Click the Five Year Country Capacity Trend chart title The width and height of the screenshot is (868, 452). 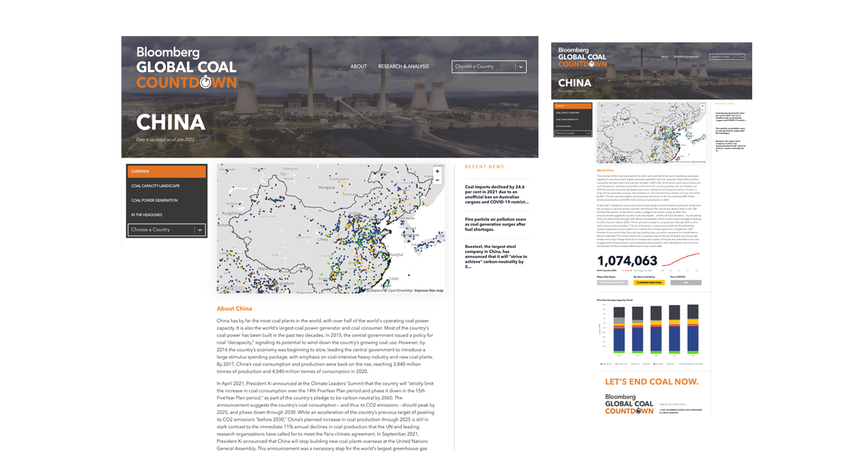point(615,300)
